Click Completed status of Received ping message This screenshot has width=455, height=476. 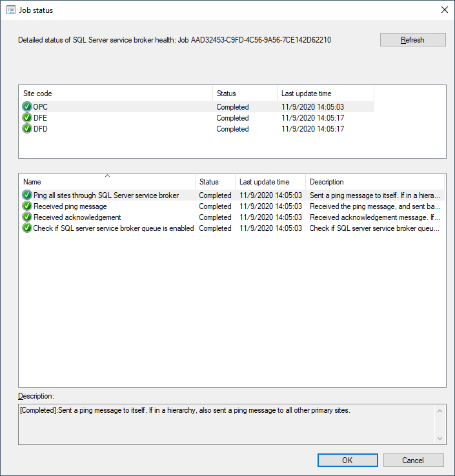215,206
